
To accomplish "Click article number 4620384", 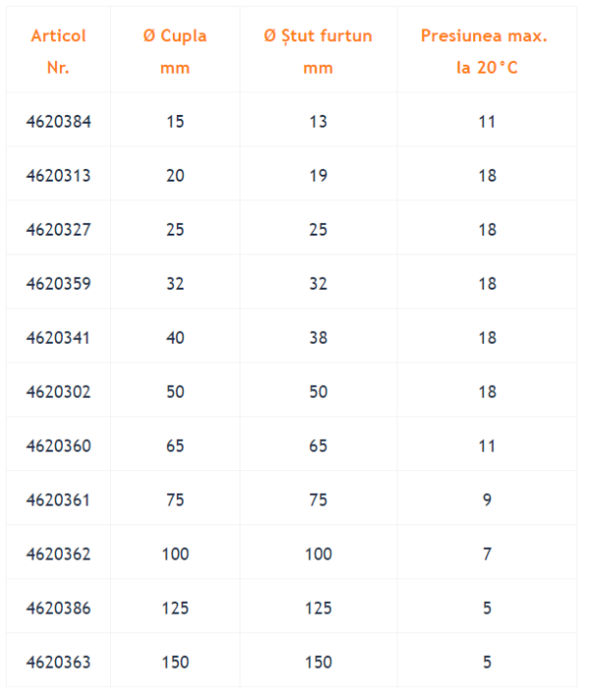I will pos(59,122).
